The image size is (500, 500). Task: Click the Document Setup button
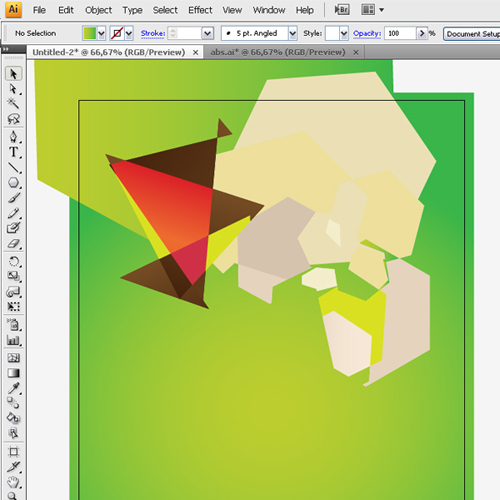(x=472, y=34)
